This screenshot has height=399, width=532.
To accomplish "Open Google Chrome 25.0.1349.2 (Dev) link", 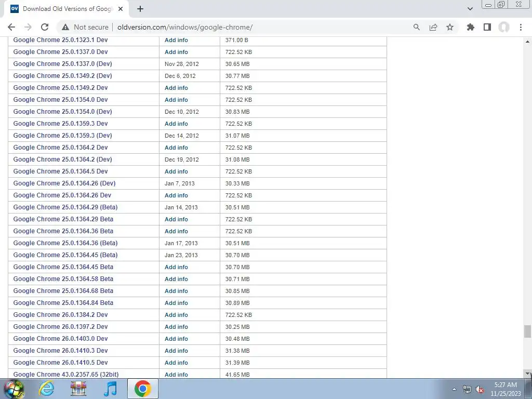I will (x=62, y=76).
